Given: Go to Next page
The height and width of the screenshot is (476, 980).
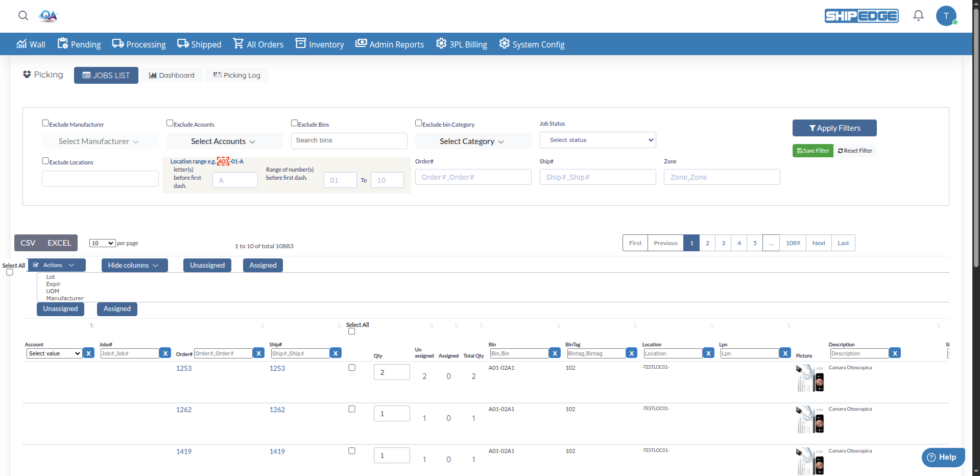Looking at the screenshot, I should 819,243.
